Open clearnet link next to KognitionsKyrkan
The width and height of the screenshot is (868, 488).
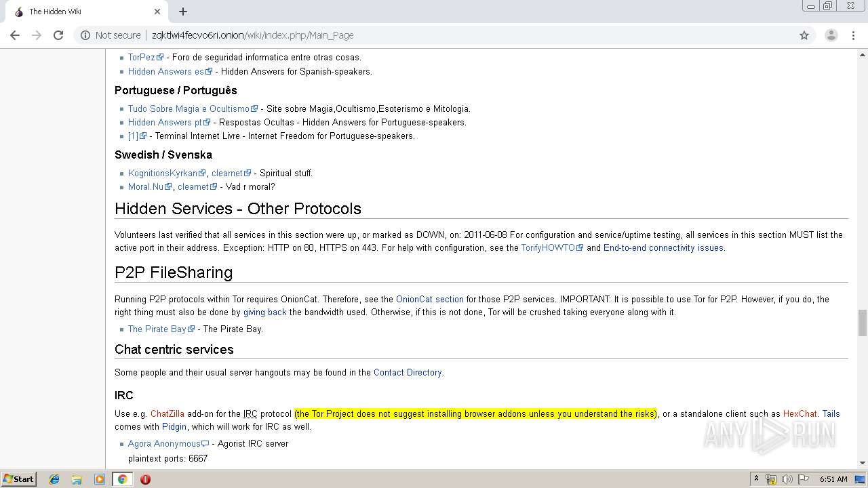[226, 173]
